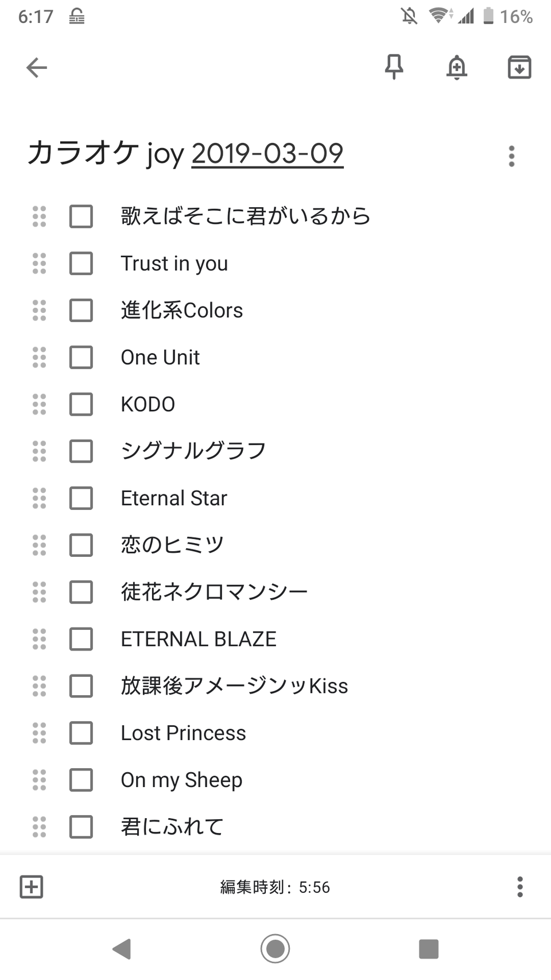Tap the back arrow to exit note
Viewport: 551px width, 980px height.
tap(37, 68)
